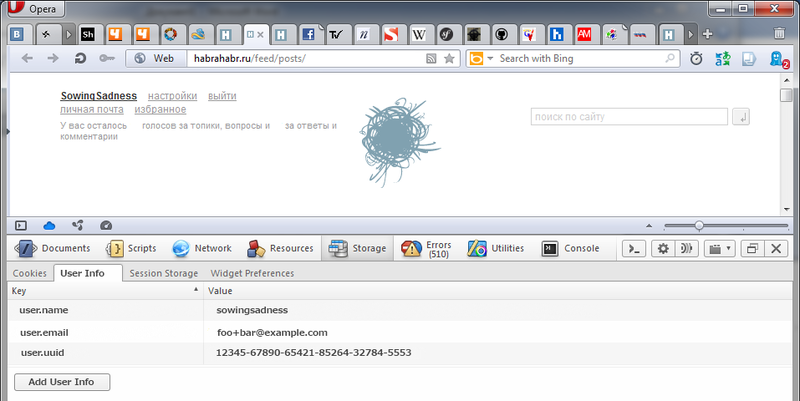Bookmark the page with the star icon
The height and width of the screenshot is (401, 800).
[449, 59]
